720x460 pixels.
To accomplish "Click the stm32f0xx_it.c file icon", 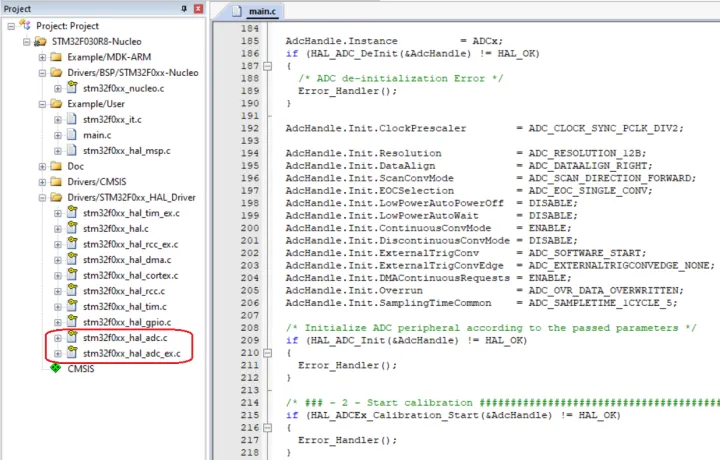I will pyautogui.click(x=72, y=119).
